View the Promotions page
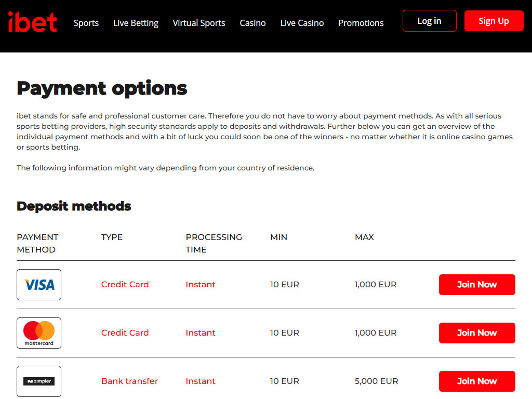This screenshot has width=532, height=399. click(x=361, y=23)
